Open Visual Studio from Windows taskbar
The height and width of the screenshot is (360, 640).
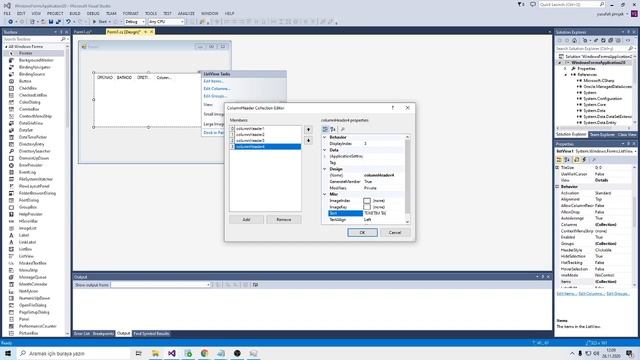click(x=172, y=353)
